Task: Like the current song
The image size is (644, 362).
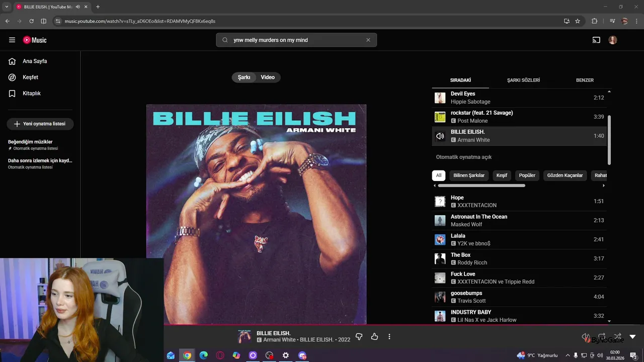Action: pyautogui.click(x=374, y=337)
